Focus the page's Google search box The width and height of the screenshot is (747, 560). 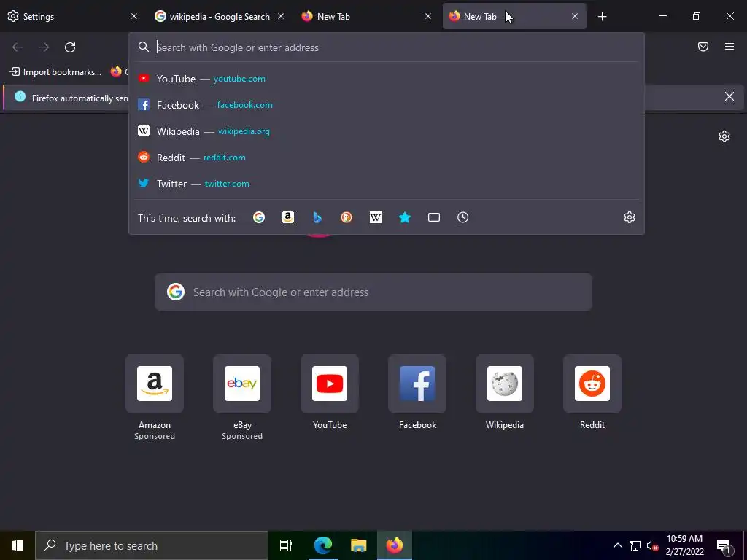pyautogui.click(x=373, y=292)
